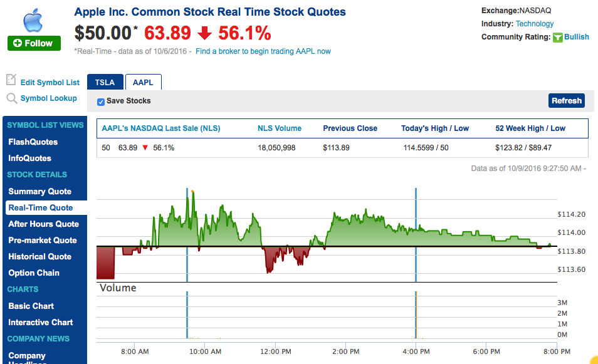The height and width of the screenshot is (364, 598).
Task: Open Edit Symbol List link
Action: click(x=50, y=82)
